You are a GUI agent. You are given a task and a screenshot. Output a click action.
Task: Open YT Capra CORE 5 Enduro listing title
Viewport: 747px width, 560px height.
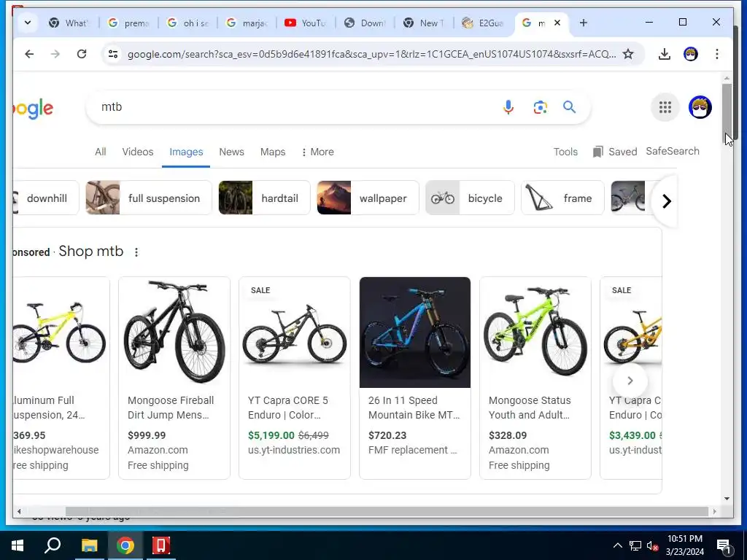pyautogui.click(x=287, y=408)
